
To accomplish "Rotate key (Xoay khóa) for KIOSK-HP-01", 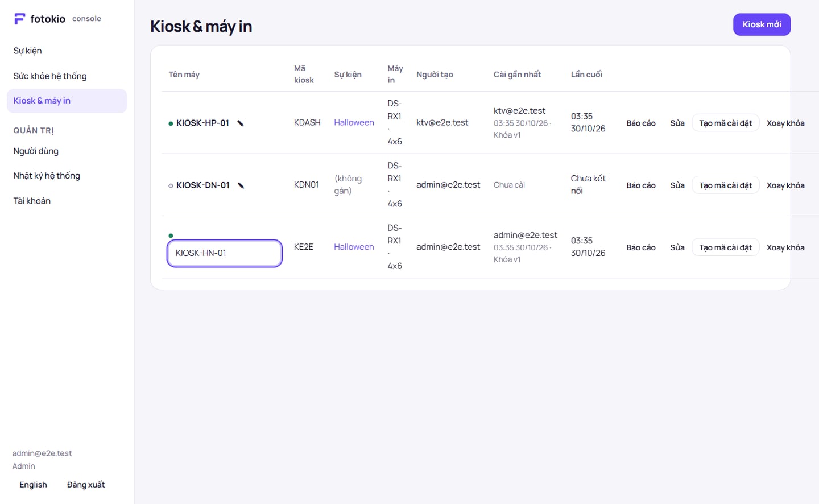I will pyautogui.click(x=785, y=123).
